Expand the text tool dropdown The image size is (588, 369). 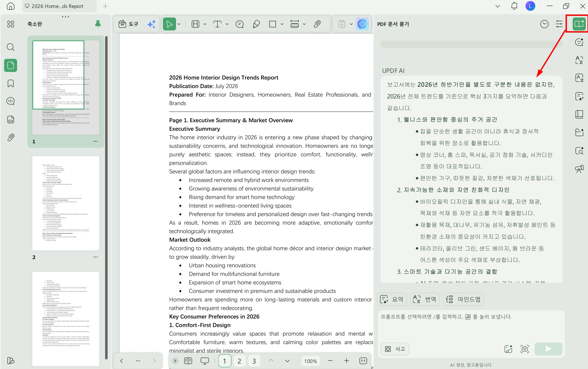point(227,24)
